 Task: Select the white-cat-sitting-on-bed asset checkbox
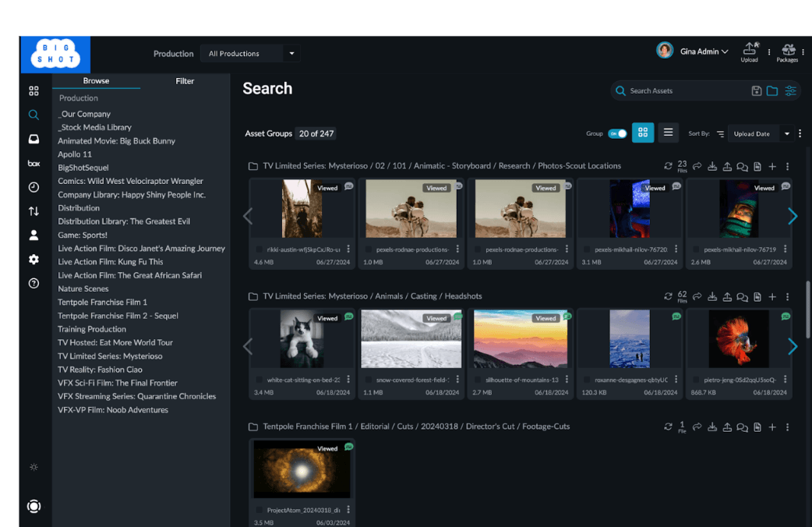[259, 380]
